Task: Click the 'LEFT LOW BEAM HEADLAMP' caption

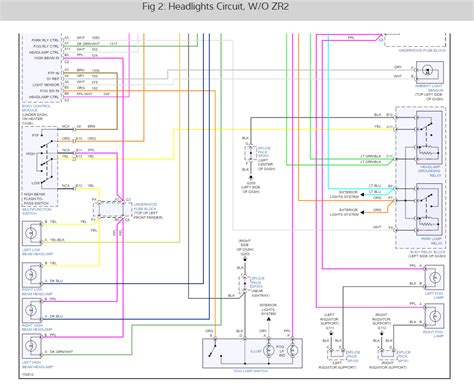Action: (37, 252)
